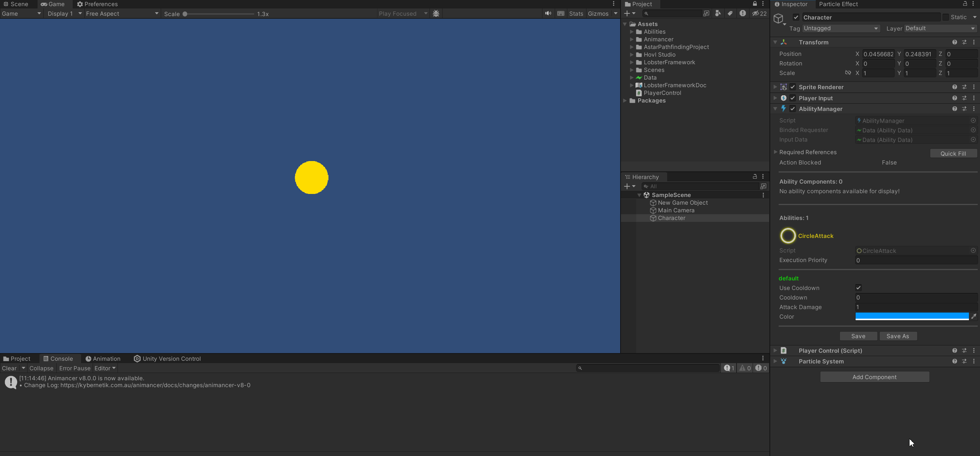Toggle the Stats overlay in Game view
The image size is (980, 456).
[x=576, y=13]
